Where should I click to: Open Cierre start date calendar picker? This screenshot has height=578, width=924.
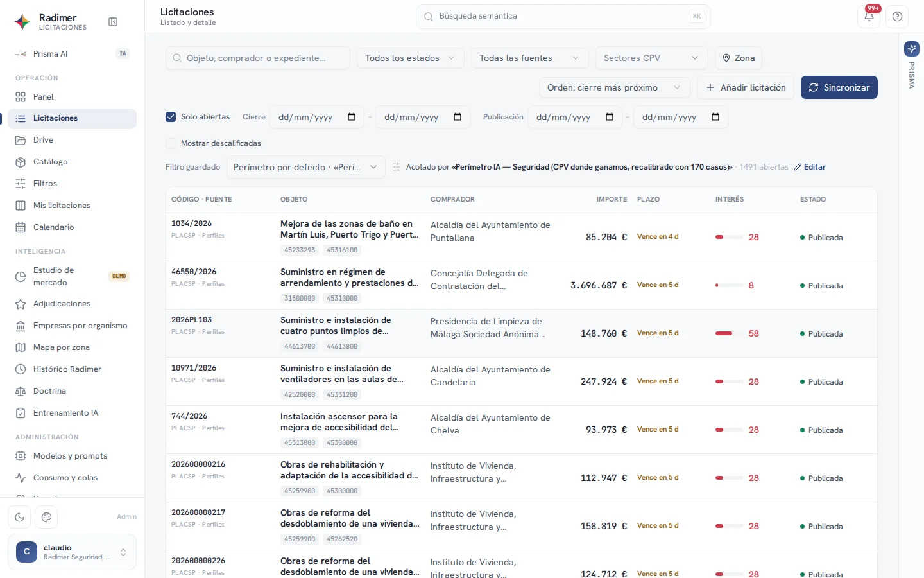click(x=352, y=117)
